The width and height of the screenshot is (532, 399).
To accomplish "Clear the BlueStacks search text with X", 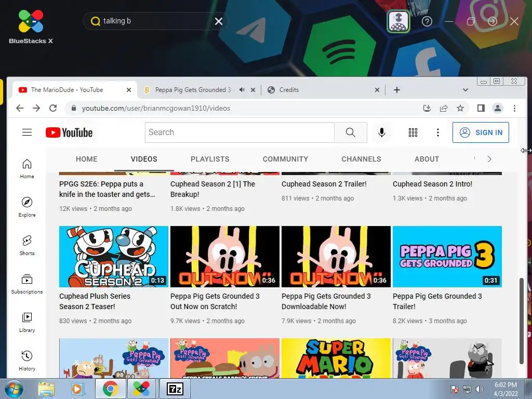I will coord(219,21).
